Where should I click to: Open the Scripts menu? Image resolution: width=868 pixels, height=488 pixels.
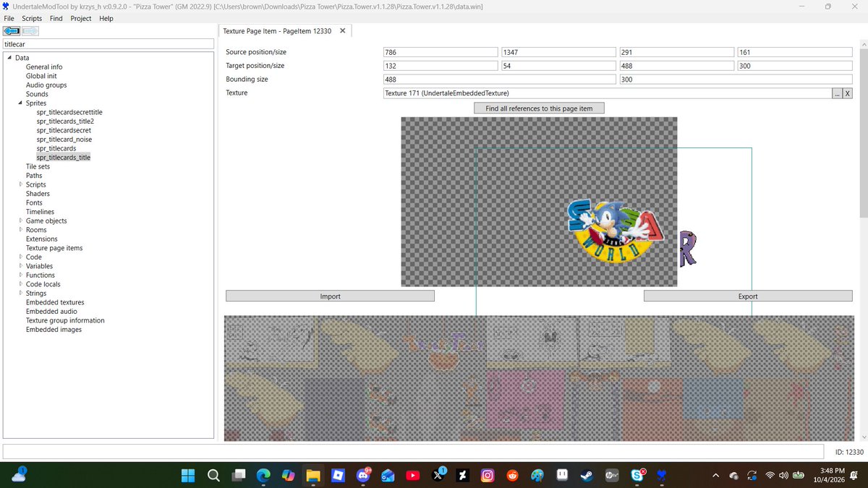[x=32, y=18]
